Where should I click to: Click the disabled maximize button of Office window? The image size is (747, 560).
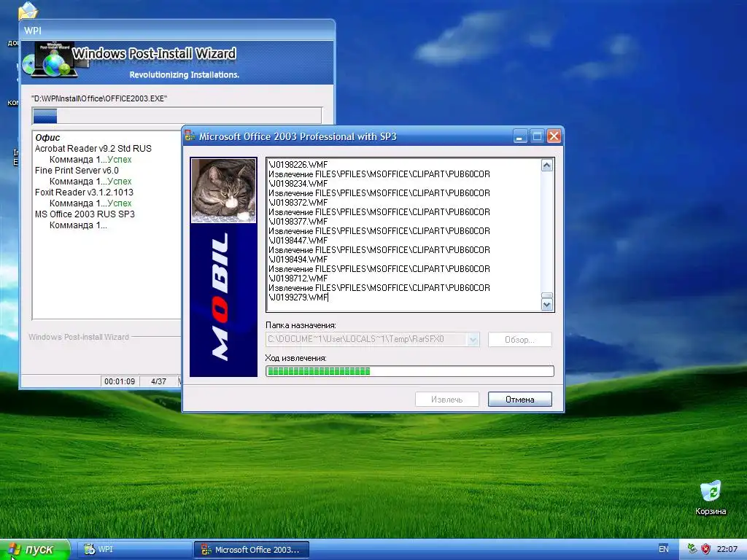point(537,136)
